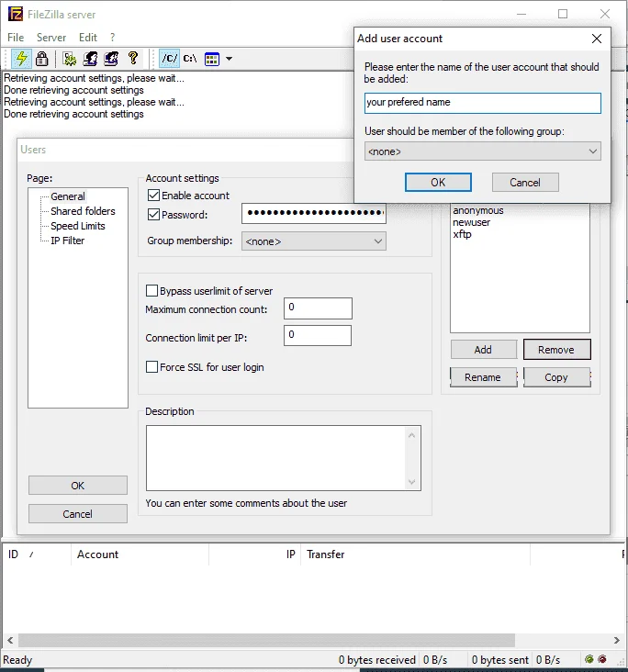Click the Add user button

coord(483,350)
